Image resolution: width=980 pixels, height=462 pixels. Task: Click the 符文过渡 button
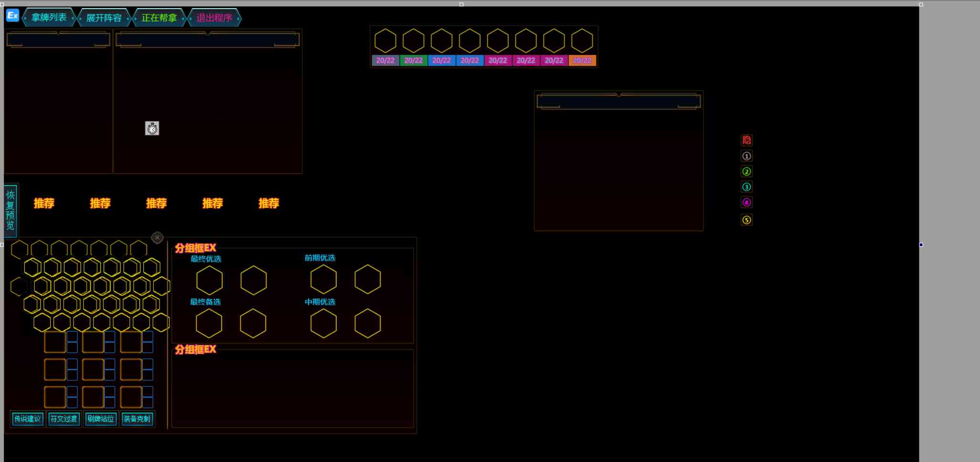(64, 419)
